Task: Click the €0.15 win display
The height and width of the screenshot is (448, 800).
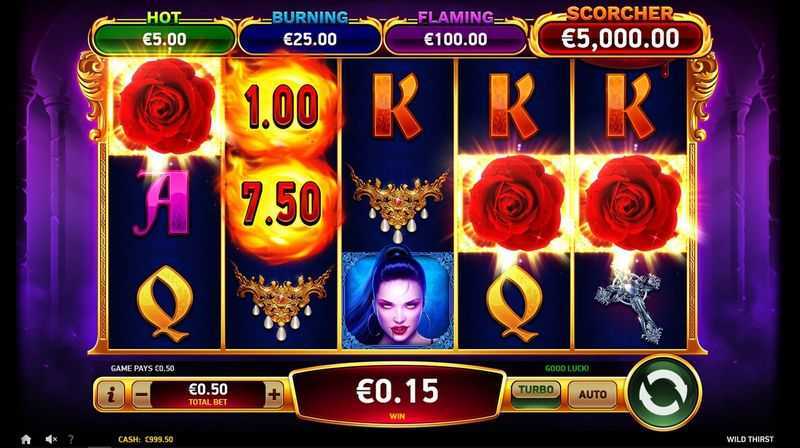Action: 397,394
